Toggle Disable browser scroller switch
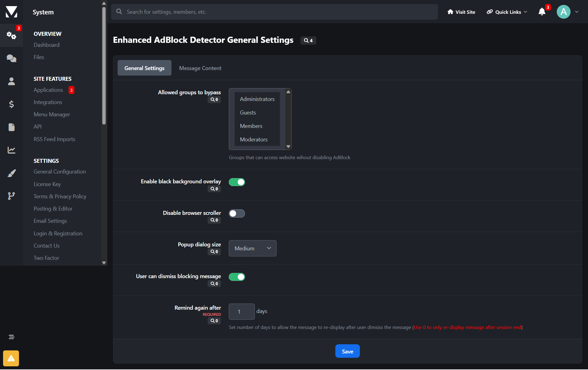 237,213
